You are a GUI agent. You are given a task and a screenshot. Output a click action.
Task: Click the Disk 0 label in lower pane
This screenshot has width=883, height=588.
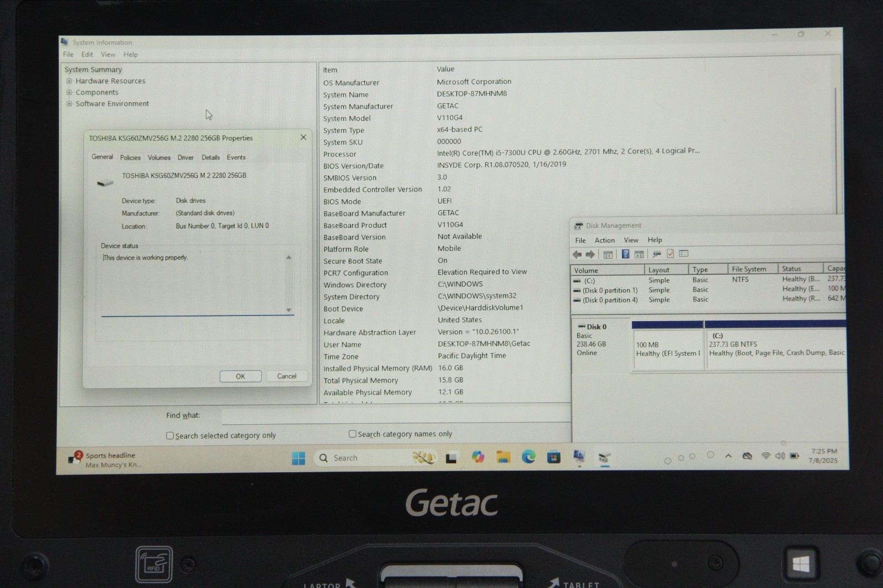pos(596,327)
